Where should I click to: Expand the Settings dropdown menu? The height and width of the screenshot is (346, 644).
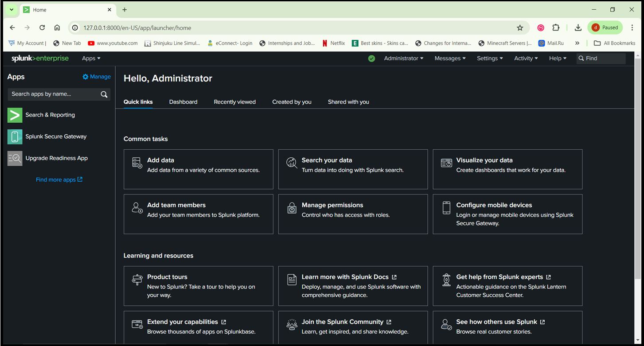click(489, 58)
